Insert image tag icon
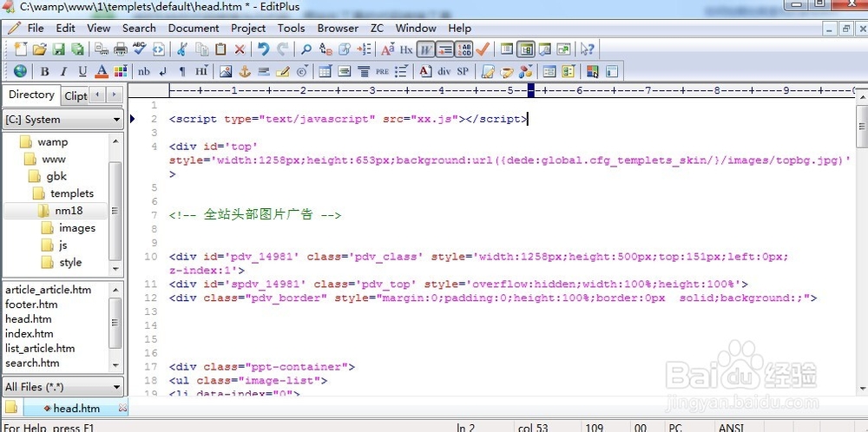This screenshot has height=432, width=868. [226, 71]
